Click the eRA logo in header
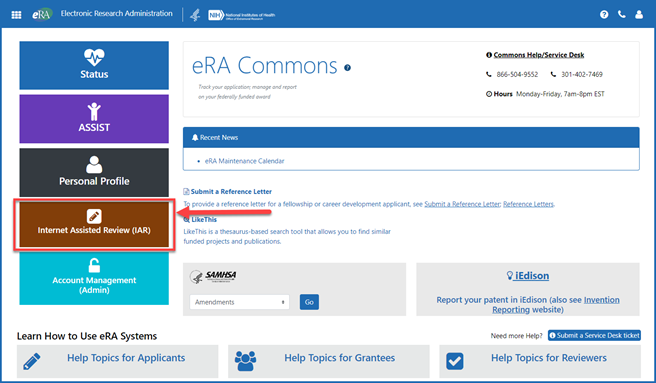The width and height of the screenshot is (656, 383). pos(42,14)
